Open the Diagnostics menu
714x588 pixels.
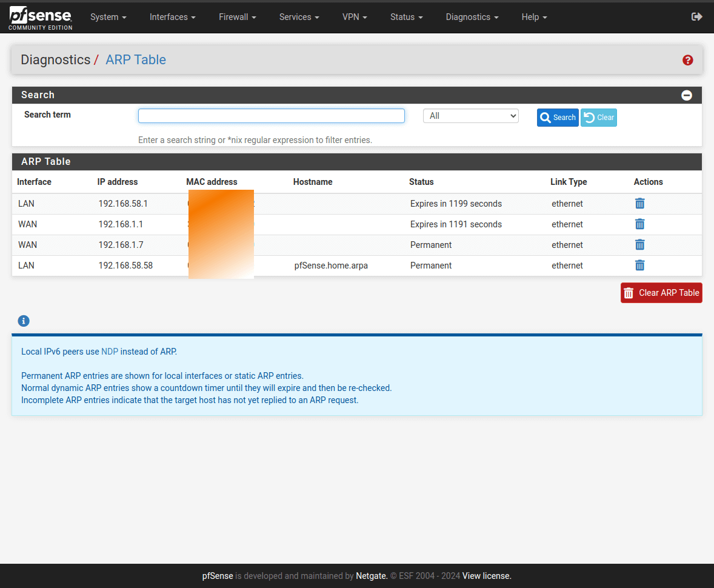coord(472,17)
